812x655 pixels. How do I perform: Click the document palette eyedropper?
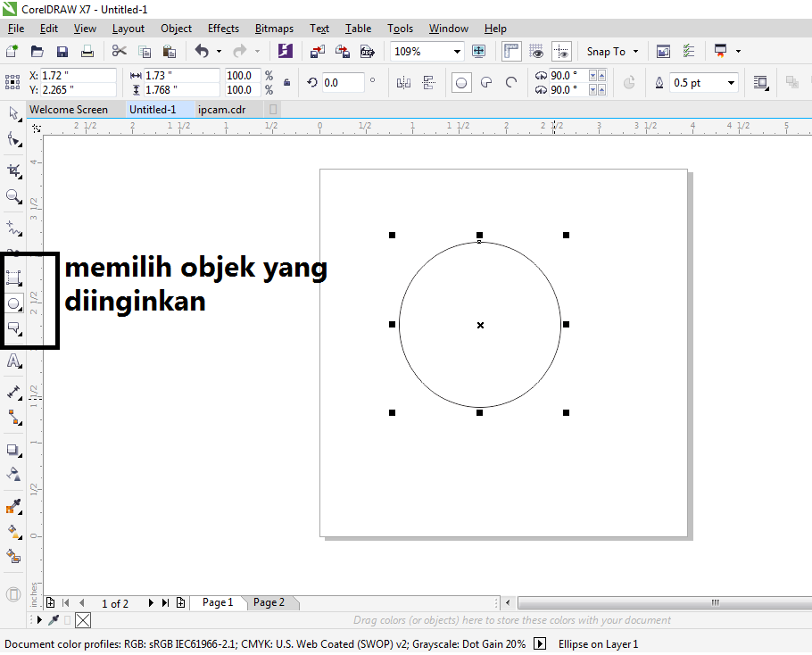coord(54,620)
